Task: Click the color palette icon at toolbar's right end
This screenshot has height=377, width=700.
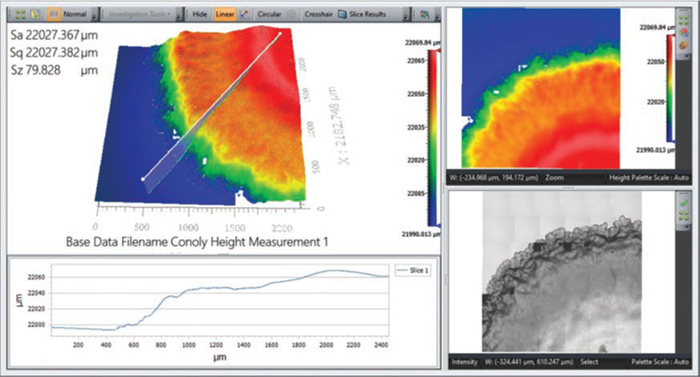Action: [x=424, y=14]
